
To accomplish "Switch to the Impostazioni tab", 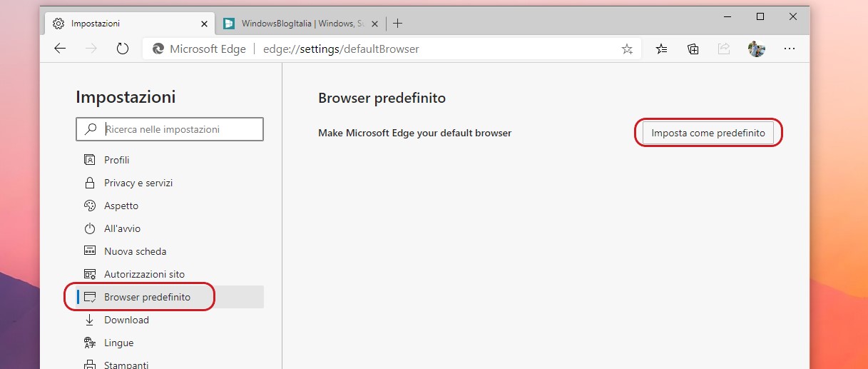I will coord(131,24).
